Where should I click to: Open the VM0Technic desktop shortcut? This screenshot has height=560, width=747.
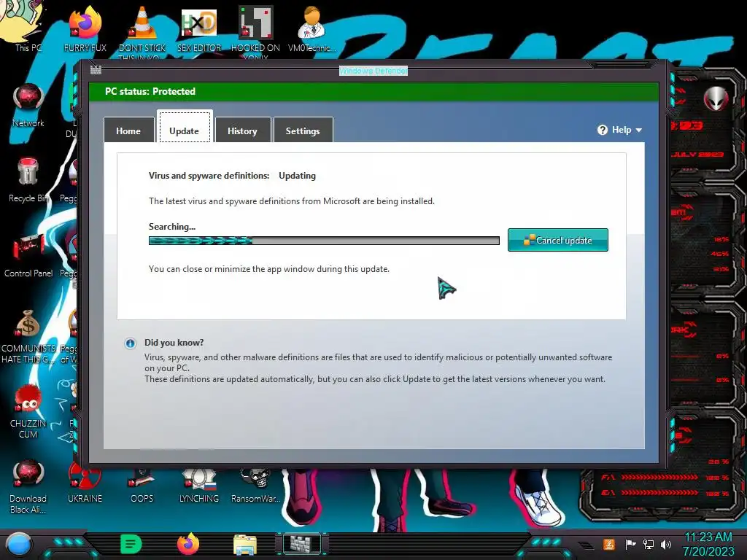pos(311,28)
